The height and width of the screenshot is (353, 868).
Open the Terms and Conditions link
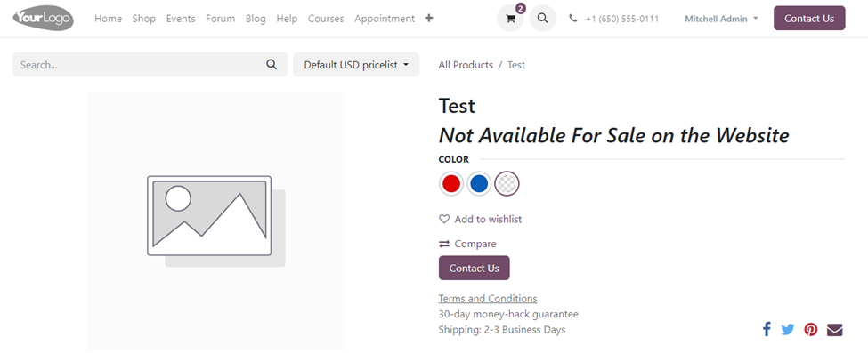[488, 298]
